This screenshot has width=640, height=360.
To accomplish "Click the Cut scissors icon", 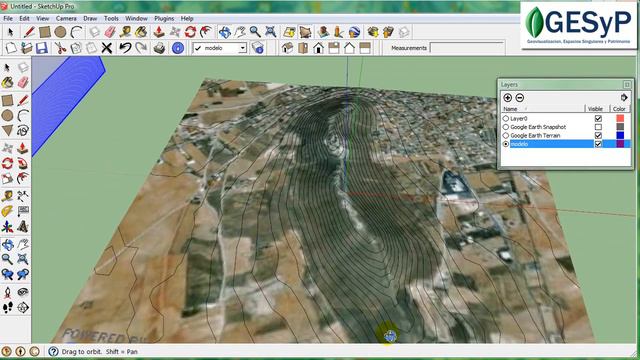I will tap(60, 48).
